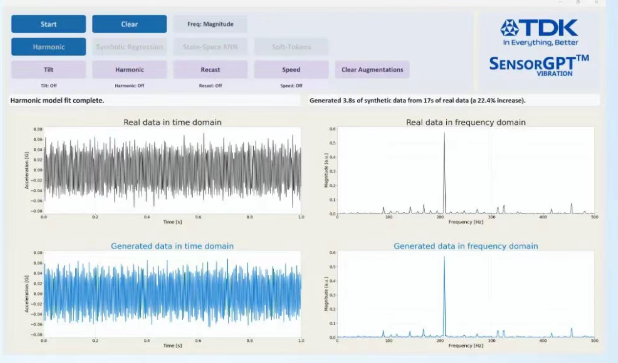Image resolution: width=618 pixels, height=363 pixels.
Task: Close the application window
Action: [597, 2]
